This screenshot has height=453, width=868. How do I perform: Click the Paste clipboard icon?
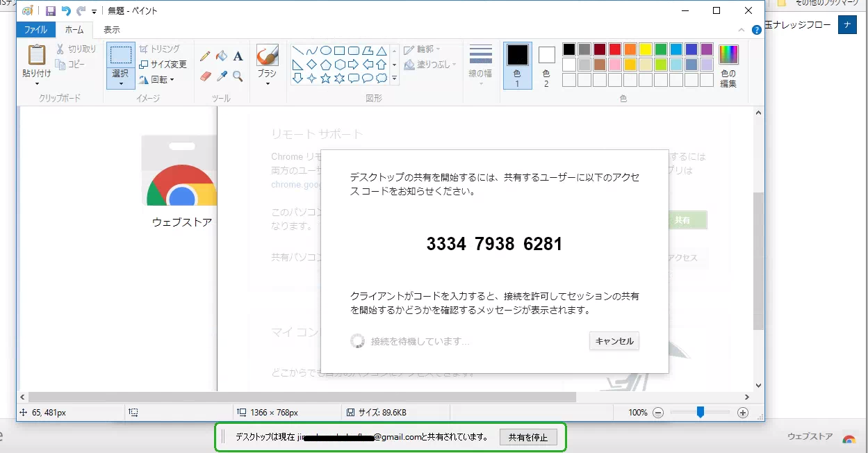tap(36, 56)
